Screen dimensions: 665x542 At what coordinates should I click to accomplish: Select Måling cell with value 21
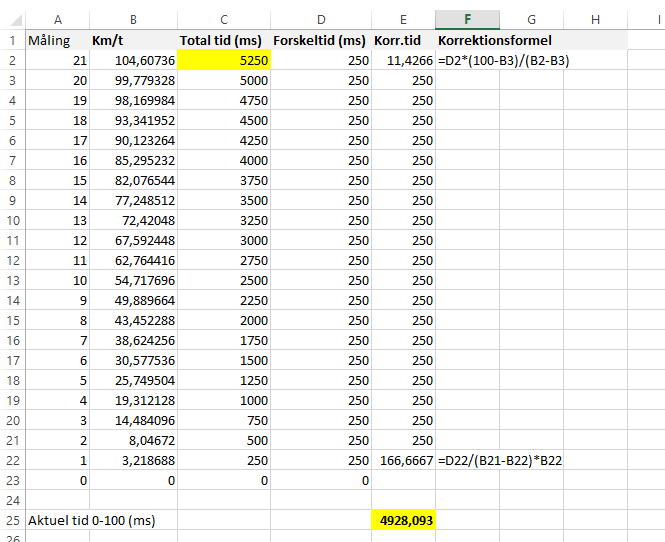tap(58, 60)
